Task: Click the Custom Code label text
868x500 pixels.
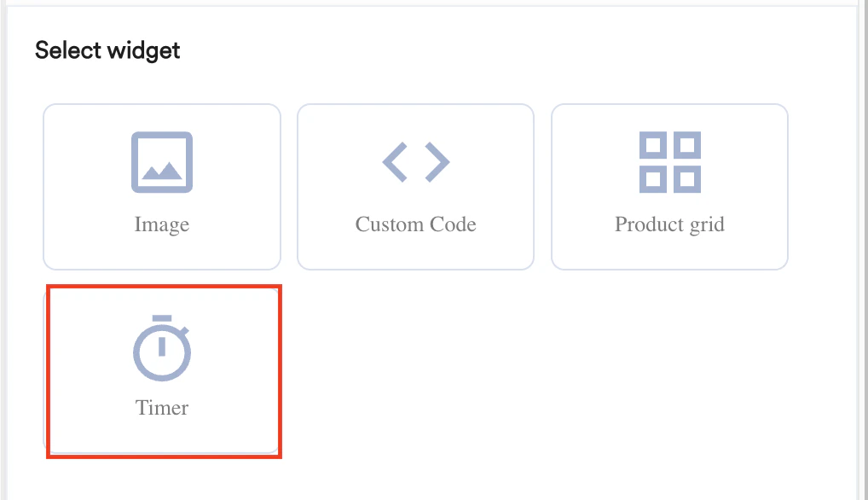Action: tap(415, 224)
